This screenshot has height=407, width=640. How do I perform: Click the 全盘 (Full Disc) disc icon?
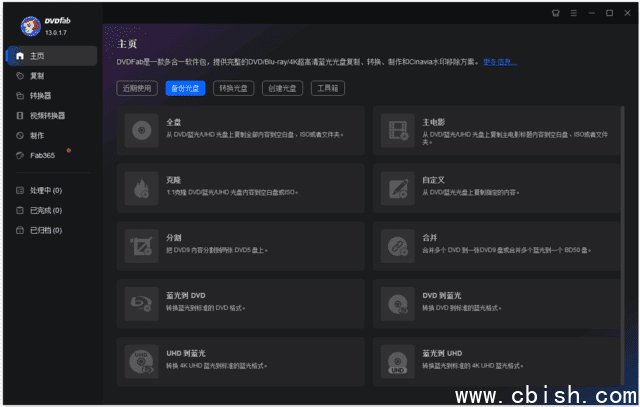click(x=139, y=128)
